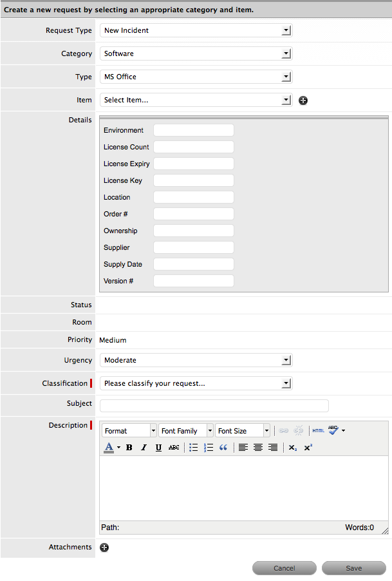Add an attachment with the plus icon
392x581 pixels.
point(104,548)
